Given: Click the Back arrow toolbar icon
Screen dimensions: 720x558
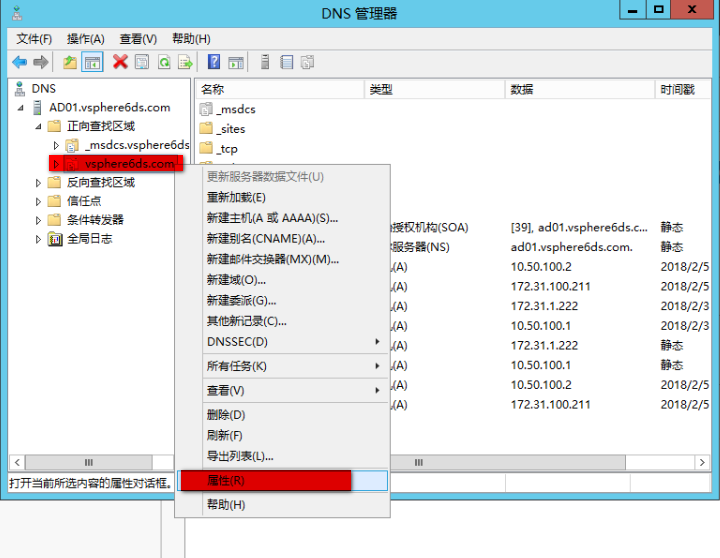Looking at the screenshot, I should 19,62.
